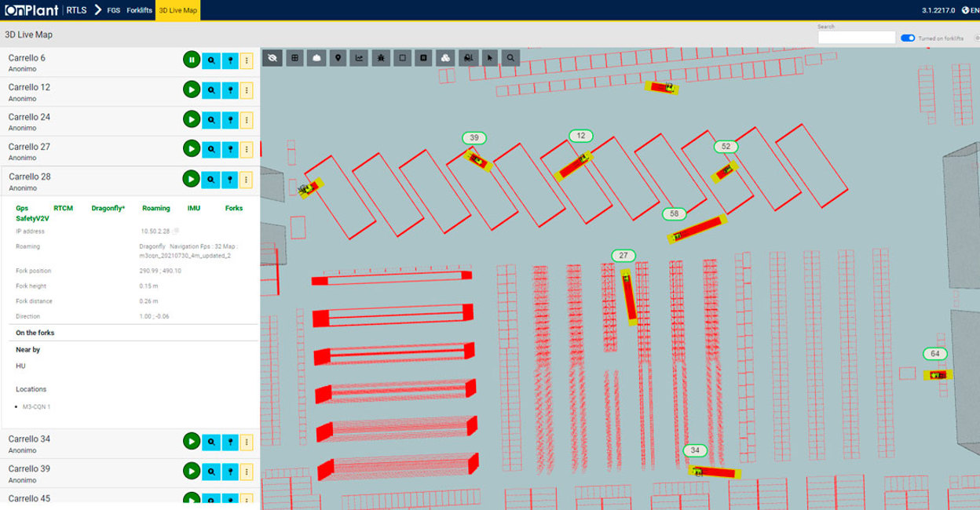This screenshot has width=980, height=510.
Task: Go to Forklifts in the breadcrumb
Action: click(x=139, y=10)
